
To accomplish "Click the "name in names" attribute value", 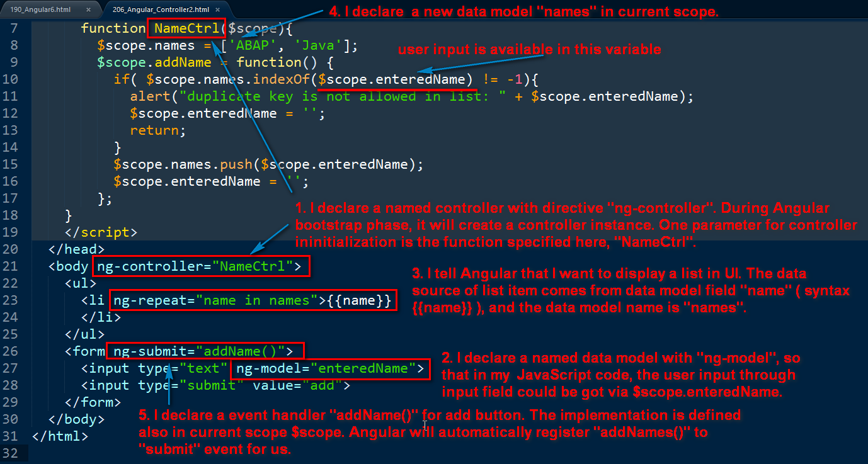I will click(x=256, y=300).
